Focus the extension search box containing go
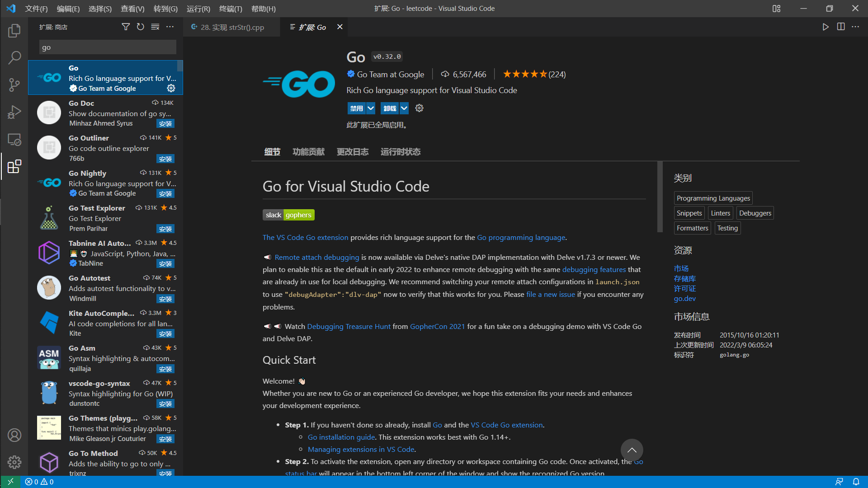The height and width of the screenshot is (488, 868). [x=108, y=47]
